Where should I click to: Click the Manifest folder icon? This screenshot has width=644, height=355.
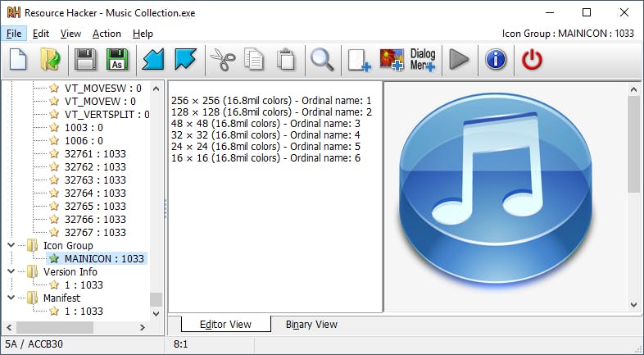[33, 298]
